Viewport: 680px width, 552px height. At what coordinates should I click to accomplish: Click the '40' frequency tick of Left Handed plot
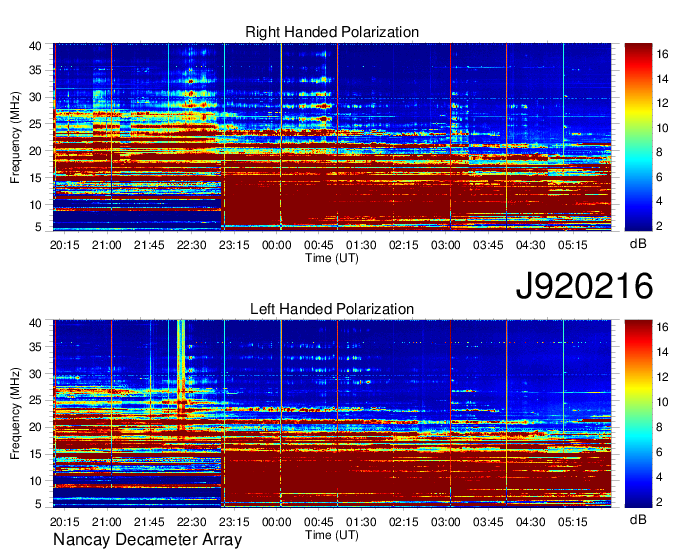pos(35,323)
